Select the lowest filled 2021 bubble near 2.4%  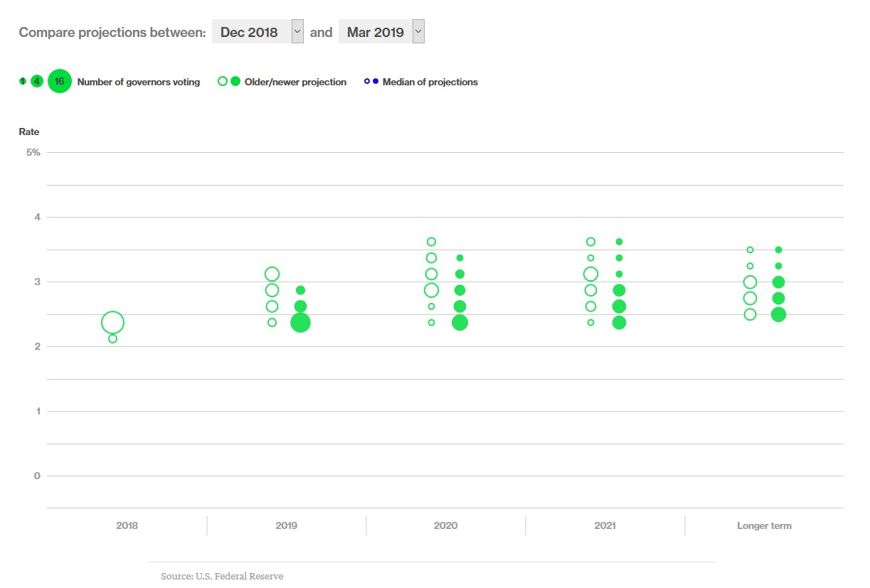(619, 323)
